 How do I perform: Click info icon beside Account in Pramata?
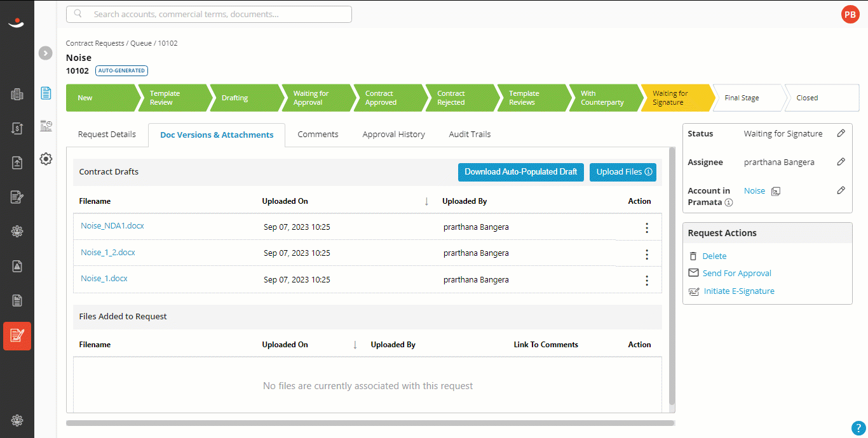pyautogui.click(x=729, y=202)
